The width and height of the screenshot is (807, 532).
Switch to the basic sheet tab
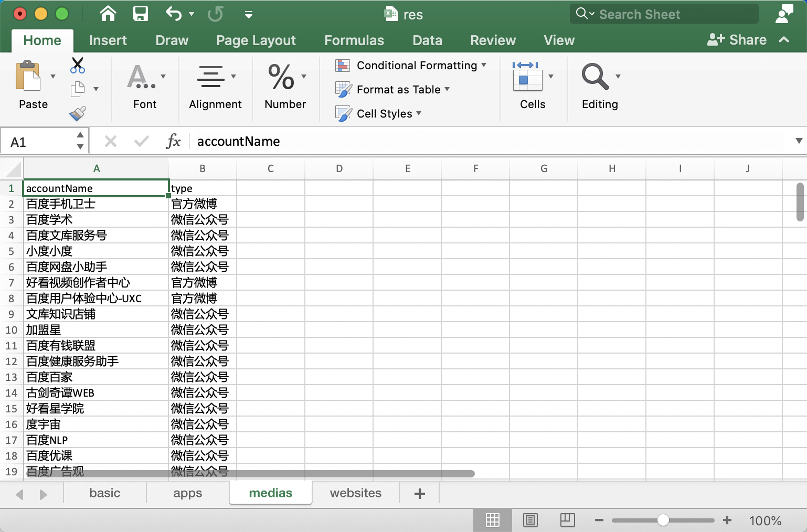105,493
